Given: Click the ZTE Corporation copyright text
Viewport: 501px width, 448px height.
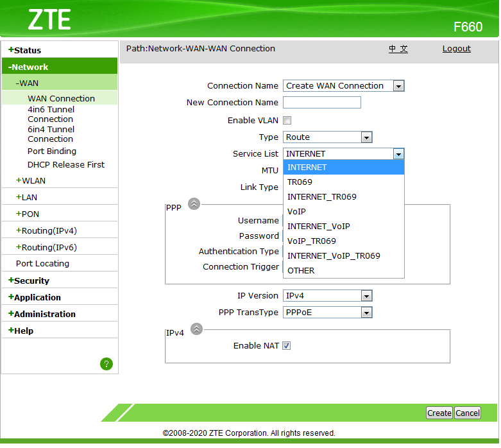Looking at the screenshot, I should pyautogui.click(x=249, y=433).
